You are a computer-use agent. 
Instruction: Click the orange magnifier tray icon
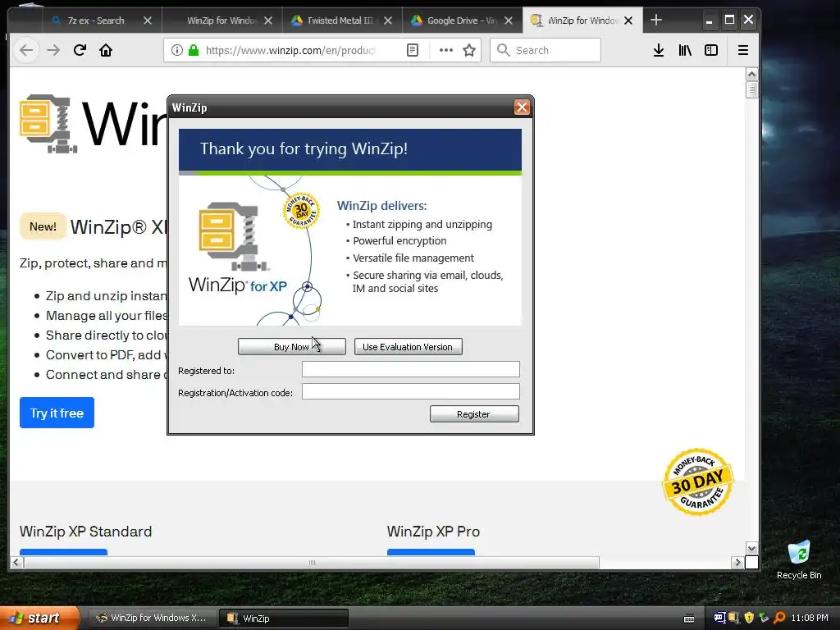(x=779, y=618)
